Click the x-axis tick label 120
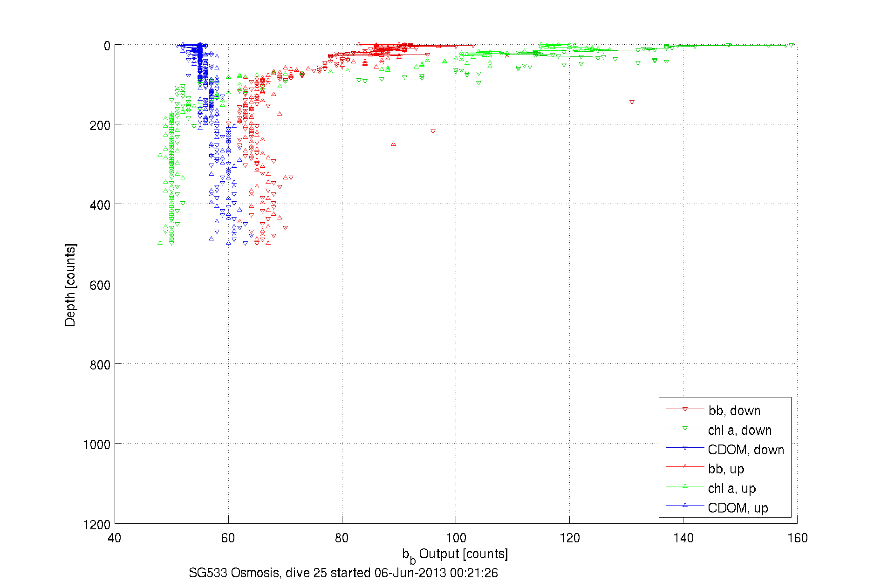The image size is (881, 588). 569,538
